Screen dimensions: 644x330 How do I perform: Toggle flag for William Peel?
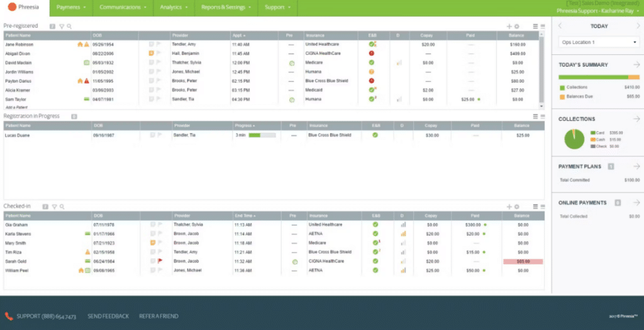pos(160,270)
